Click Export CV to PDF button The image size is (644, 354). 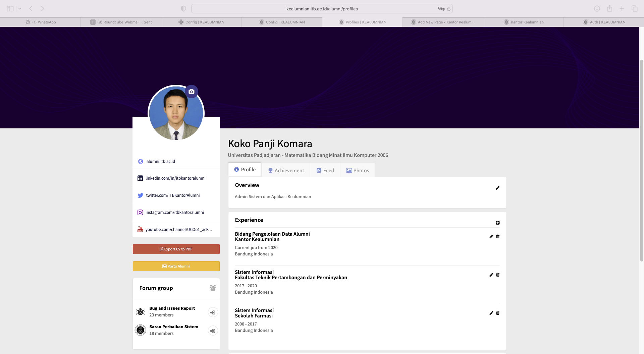(x=176, y=249)
